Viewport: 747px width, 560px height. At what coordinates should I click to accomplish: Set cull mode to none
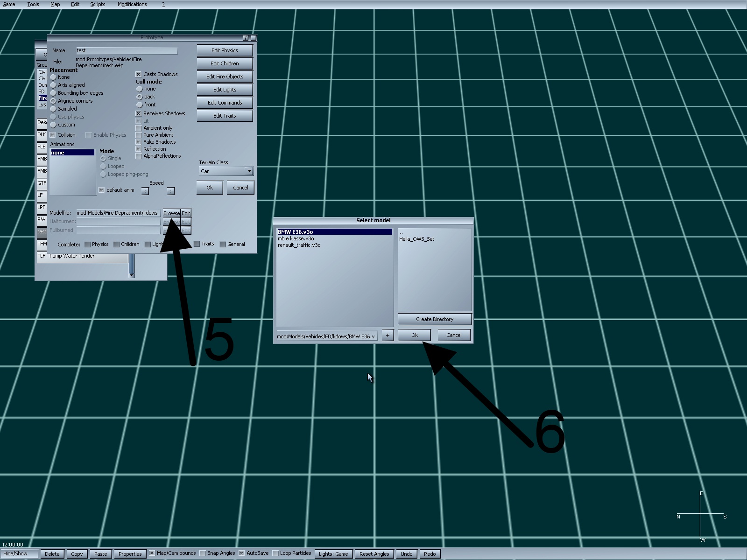[139, 89]
